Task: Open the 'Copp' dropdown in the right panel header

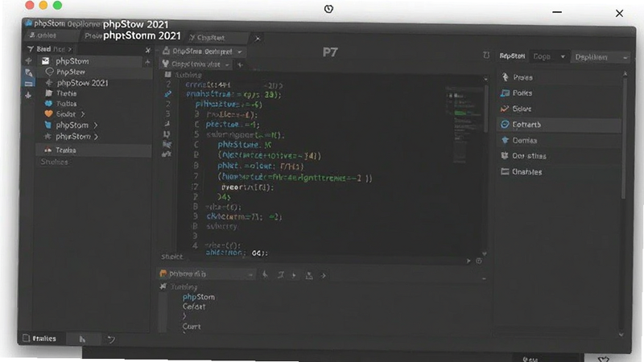Action: (549, 56)
